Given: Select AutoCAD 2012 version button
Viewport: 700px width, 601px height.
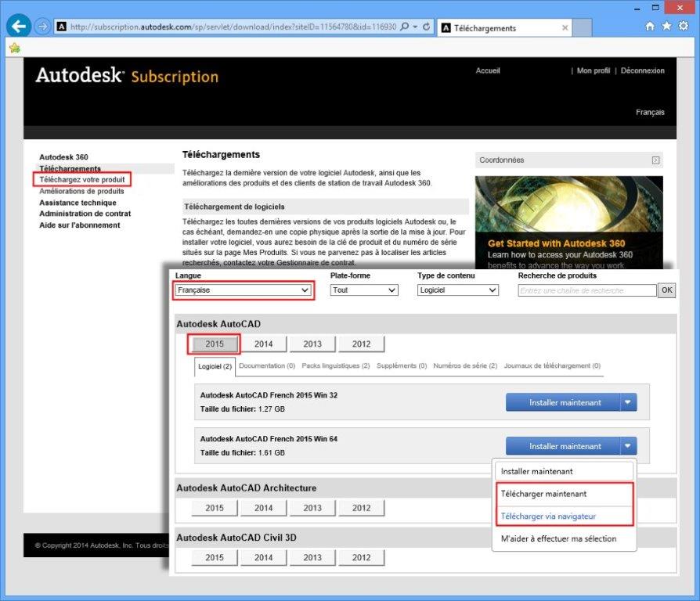Looking at the screenshot, I should pyautogui.click(x=361, y=344).
